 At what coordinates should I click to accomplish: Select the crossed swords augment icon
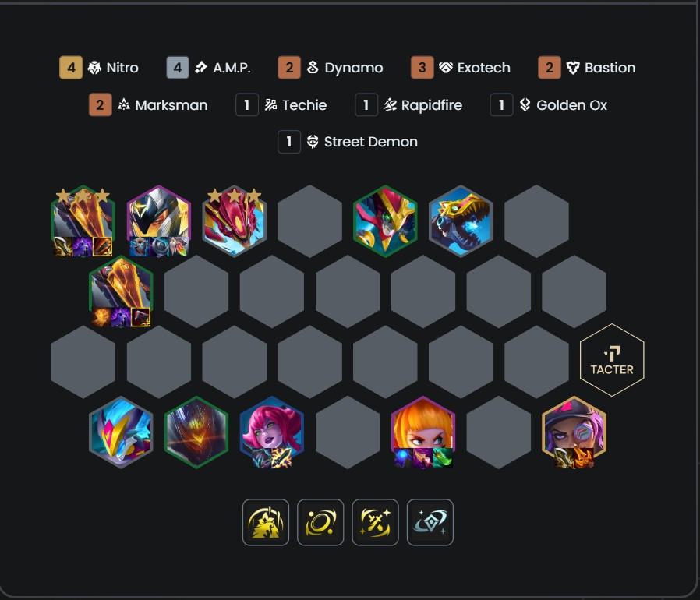(376, 522)
